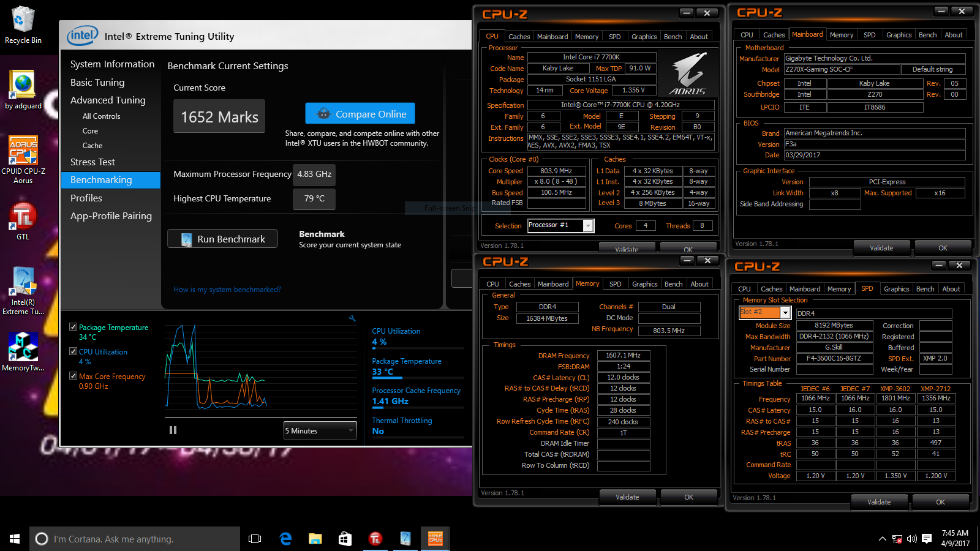The width and height of the screenshot is (980, 551).
Task: Click the DRAM Frequency 1607.1 MHz field
Action: (624, 355)
